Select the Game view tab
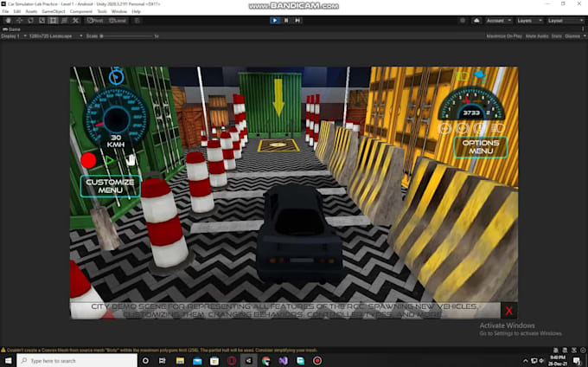 (x=11, y=29)
